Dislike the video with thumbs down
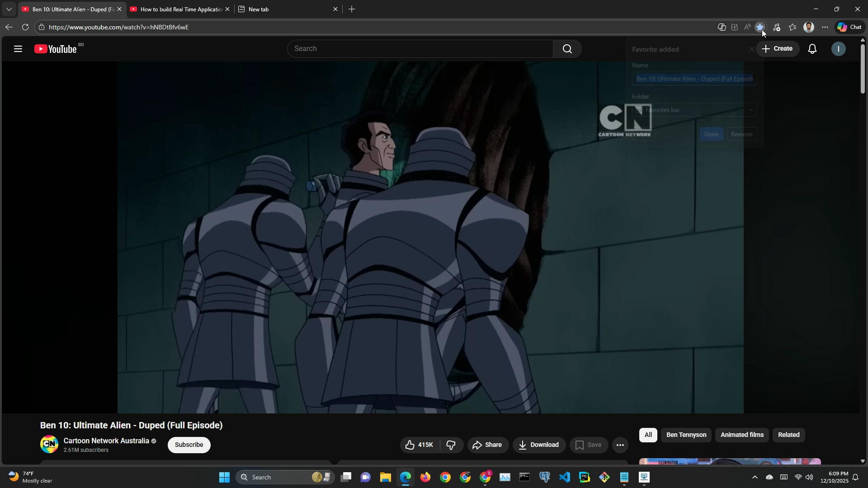Image resolution: width=868 pixels, height=488 pixels. (451, 445)
